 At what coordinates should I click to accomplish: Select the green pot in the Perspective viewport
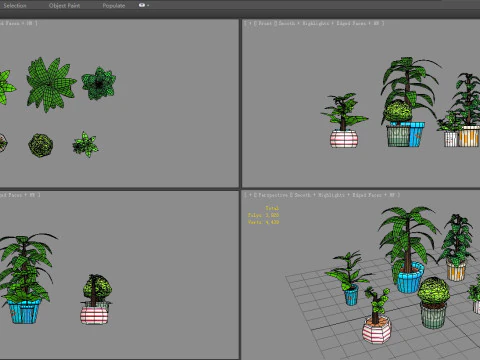point(433,316)
